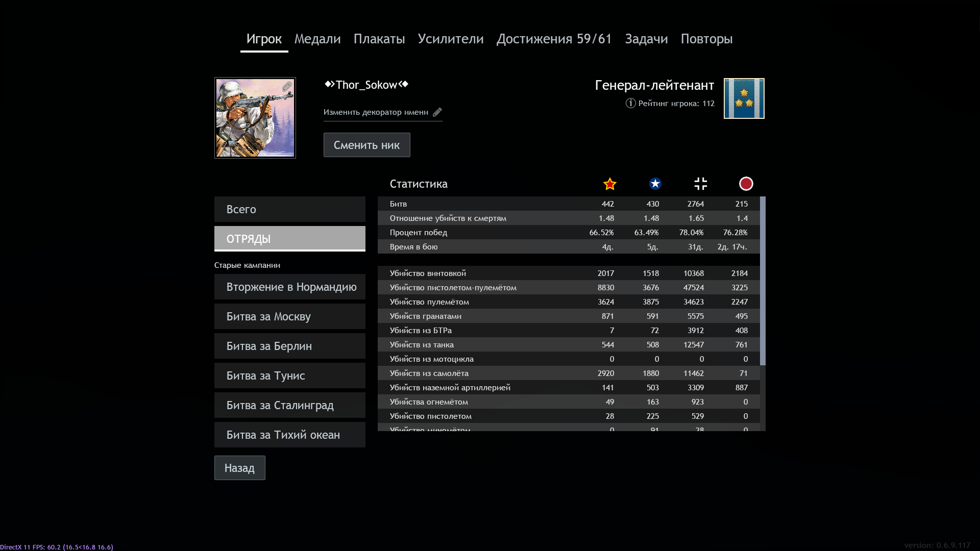Open Битва за Сталинград campaign stats
Image resolution: width=980 pixels, height=551 pixels.
pos(289,405)
